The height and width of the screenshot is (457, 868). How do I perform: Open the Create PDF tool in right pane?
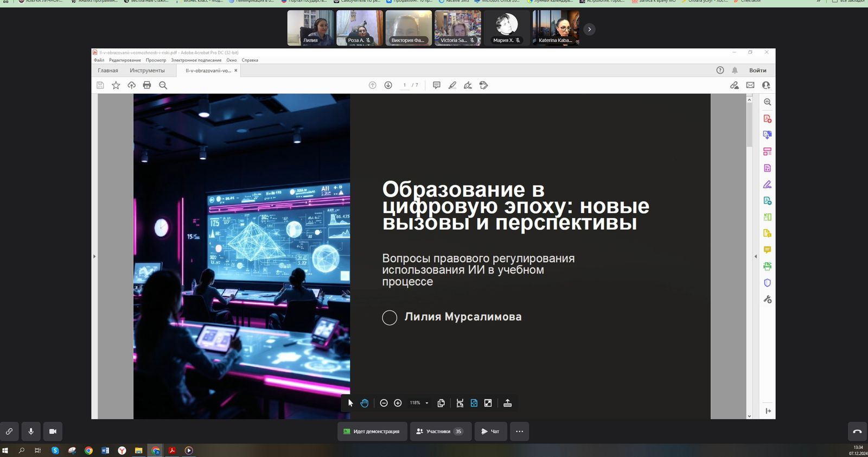767,119
